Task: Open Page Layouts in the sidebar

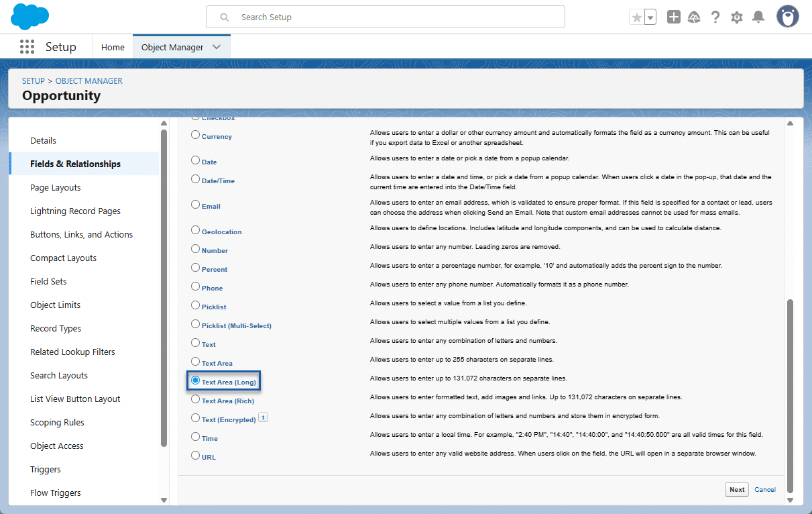Action: click(x=56, y=188)
